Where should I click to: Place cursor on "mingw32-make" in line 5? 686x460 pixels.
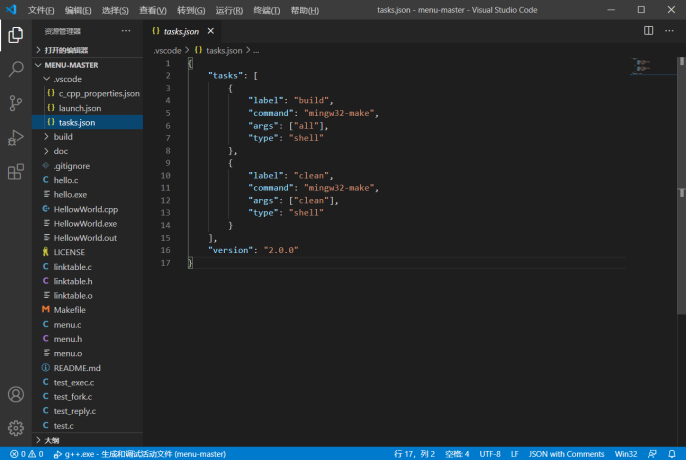(x=339, y=113)
